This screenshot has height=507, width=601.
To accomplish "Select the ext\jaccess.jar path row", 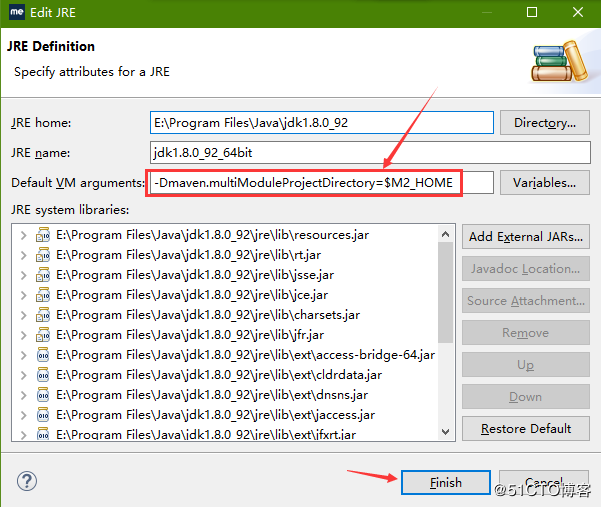I will pos(215,415).
